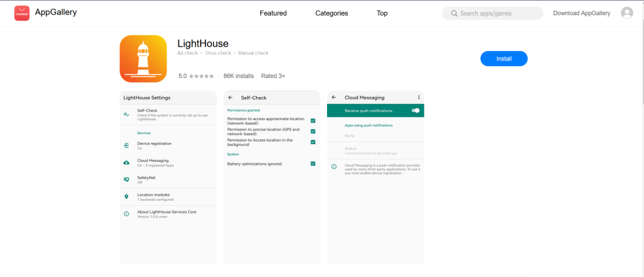Click the Cloud Messaging cloud icon
Screen dimensions: 644x277
tap(126, 163)
